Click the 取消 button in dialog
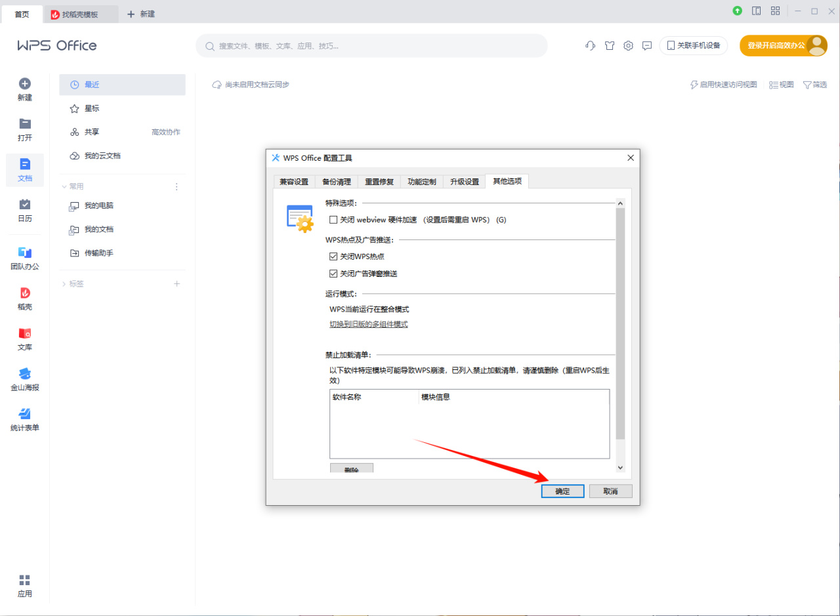 point(611,491)
